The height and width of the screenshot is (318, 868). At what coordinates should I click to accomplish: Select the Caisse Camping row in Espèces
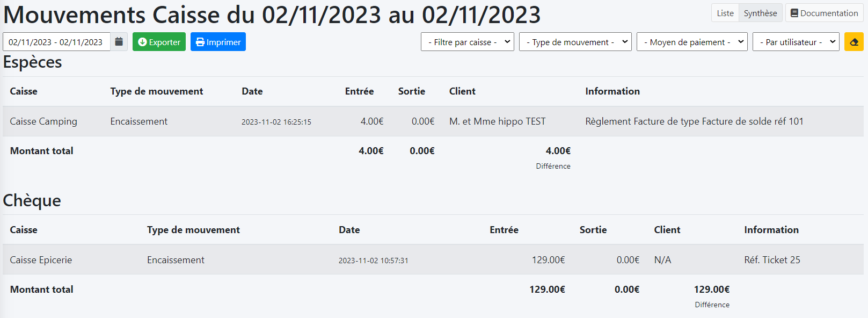(x=43, y=121)
